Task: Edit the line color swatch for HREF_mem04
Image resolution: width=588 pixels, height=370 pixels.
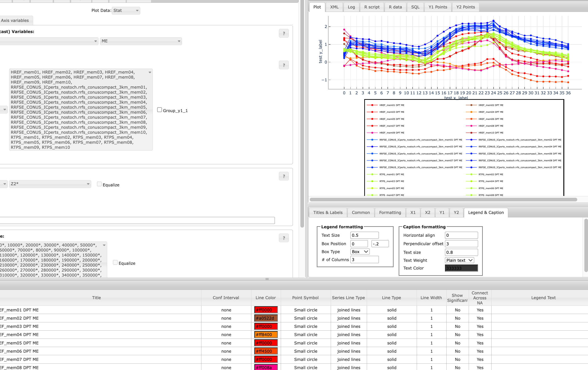Action: [x=265, y=334]
